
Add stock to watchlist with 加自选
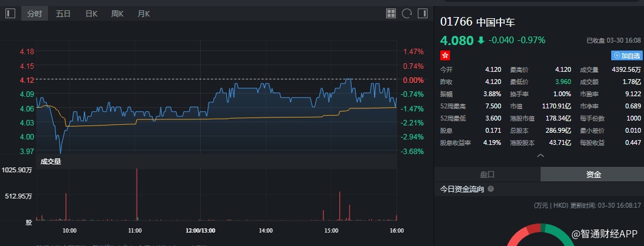tap(626, 55)
